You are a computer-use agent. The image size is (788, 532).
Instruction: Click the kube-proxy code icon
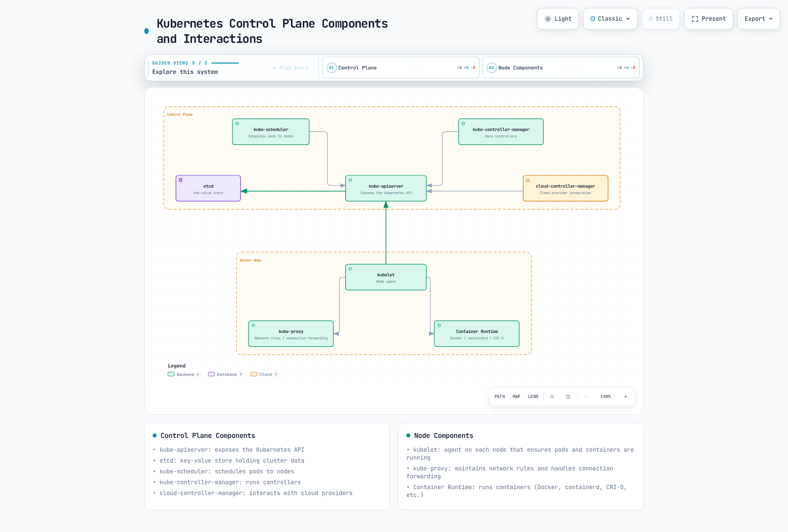[x=253, y=326]
